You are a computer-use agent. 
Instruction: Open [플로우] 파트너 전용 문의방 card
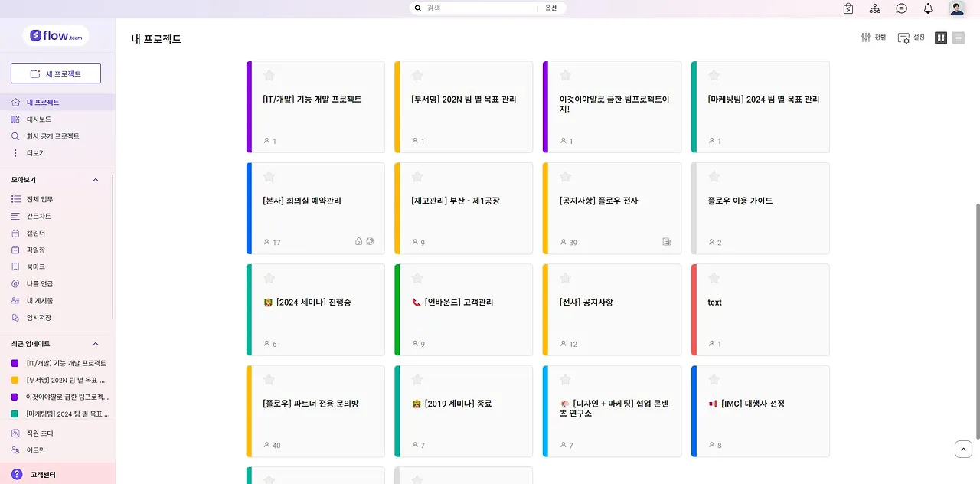315,411
